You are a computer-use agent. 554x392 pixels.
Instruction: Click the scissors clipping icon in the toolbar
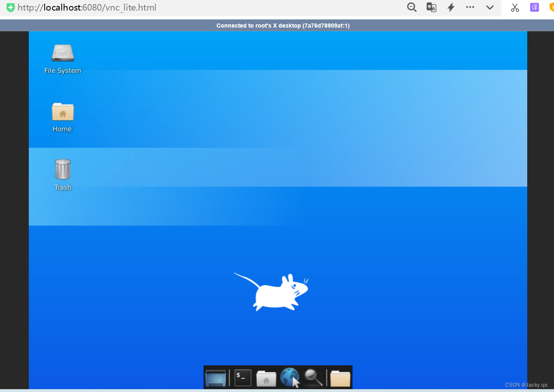(515, 7)
